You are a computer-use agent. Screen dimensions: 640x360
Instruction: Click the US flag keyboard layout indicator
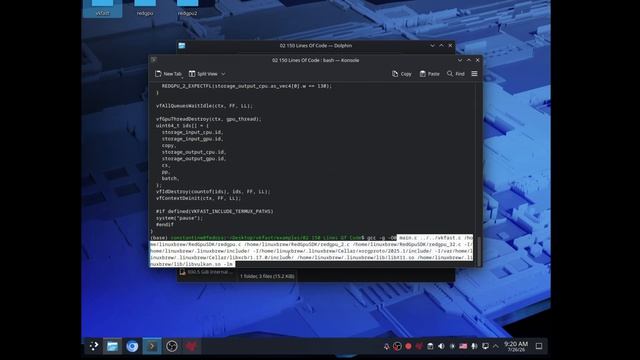click(463, 346)
